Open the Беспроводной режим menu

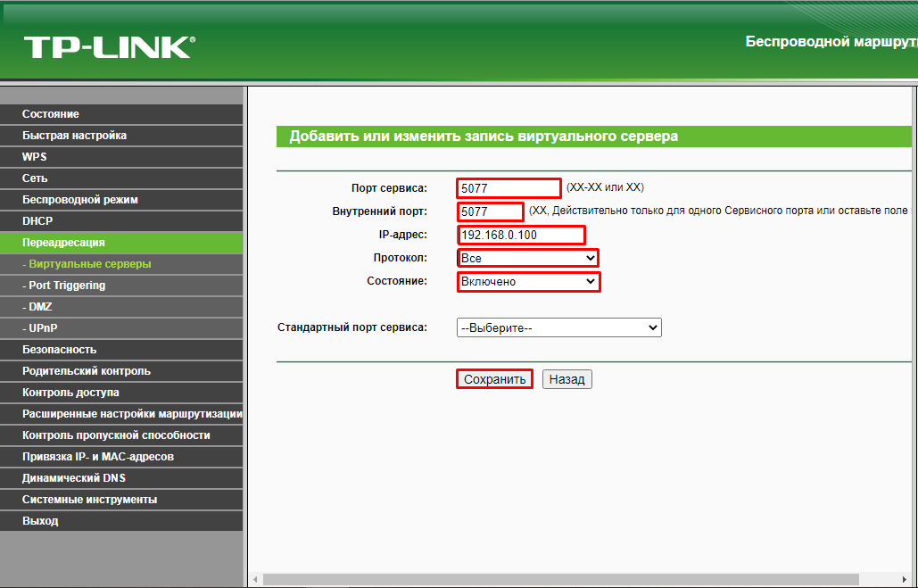click(x=80, y=200)
